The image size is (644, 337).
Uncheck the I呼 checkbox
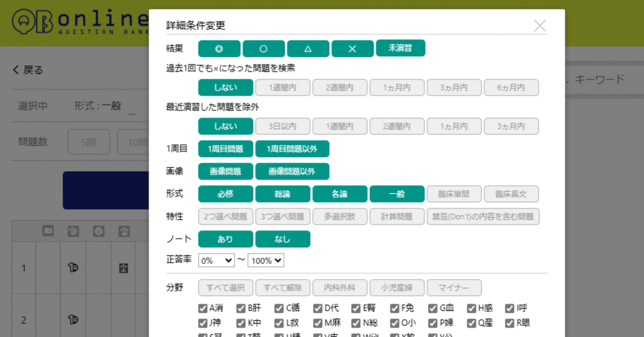(x=510, y=308)
